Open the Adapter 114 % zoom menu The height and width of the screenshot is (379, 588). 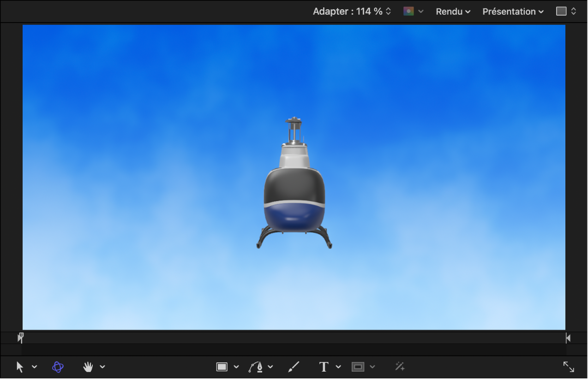[x=352, y=12]
